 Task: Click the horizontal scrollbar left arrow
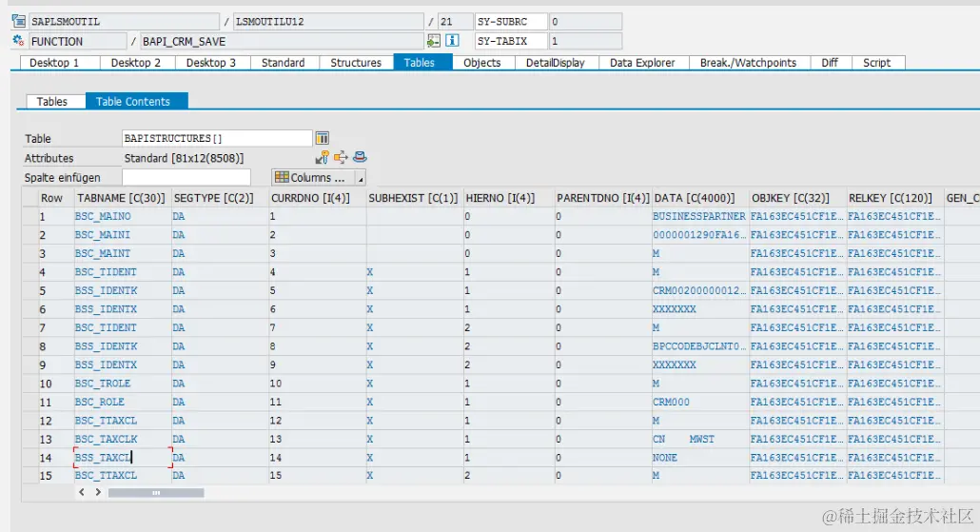(x=82, y=493)
